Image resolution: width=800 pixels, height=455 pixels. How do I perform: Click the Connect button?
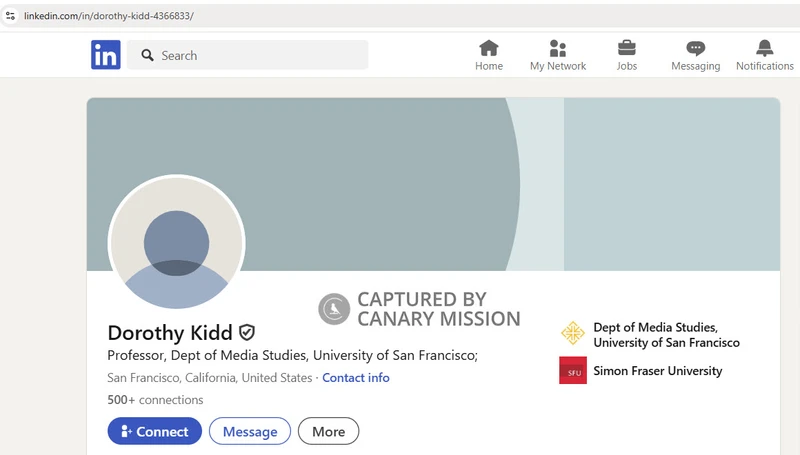(155, 432)
